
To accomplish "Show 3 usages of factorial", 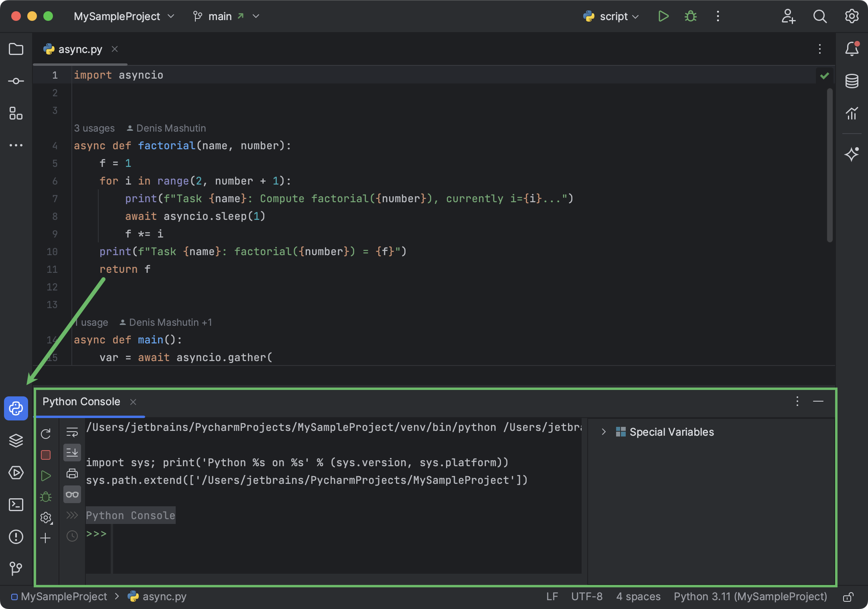I will (x=94, y=128).
